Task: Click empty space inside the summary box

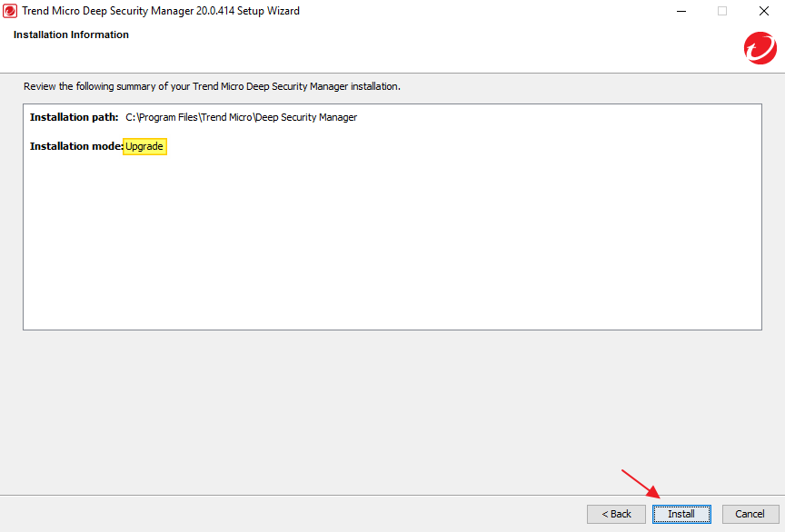Action: [x=391, y=245]
